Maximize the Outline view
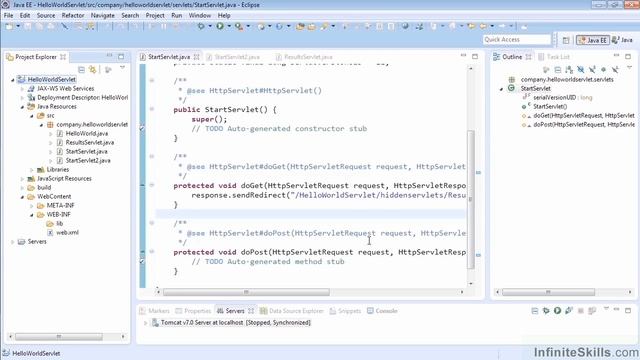640x360 pixels. pos(628,56)
